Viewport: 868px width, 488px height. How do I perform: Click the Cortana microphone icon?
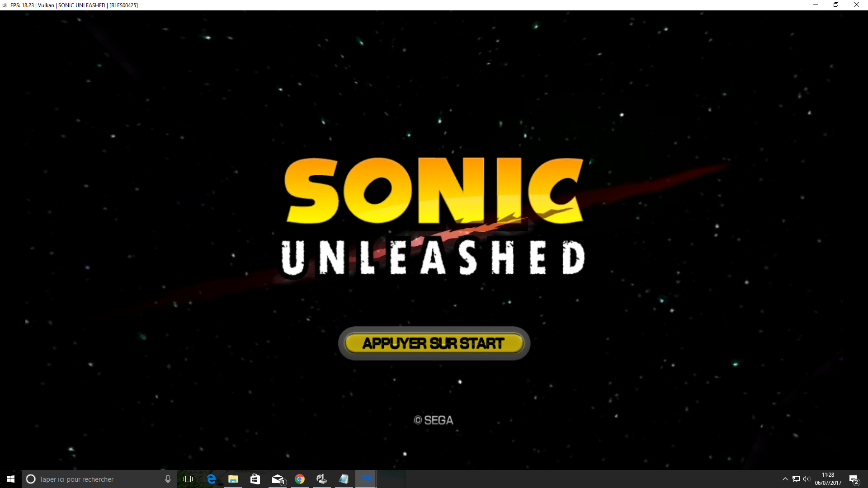pyautogui.click(x=168, y=479)
